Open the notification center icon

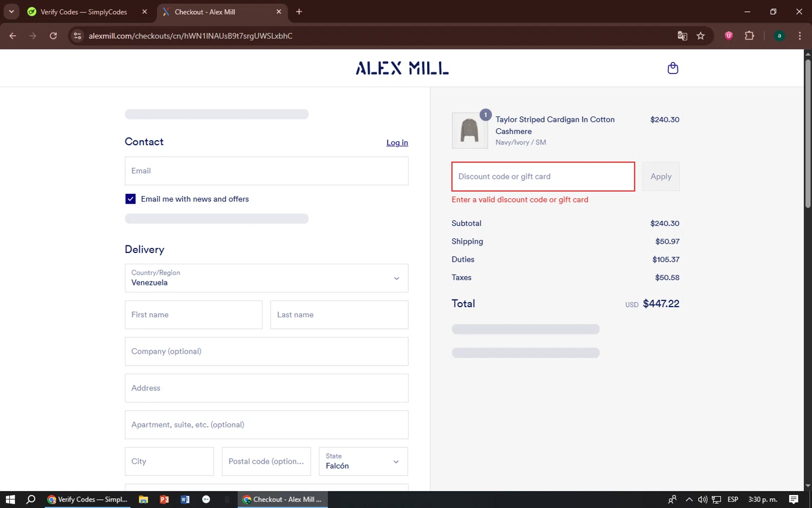click(x=794, y=499)
